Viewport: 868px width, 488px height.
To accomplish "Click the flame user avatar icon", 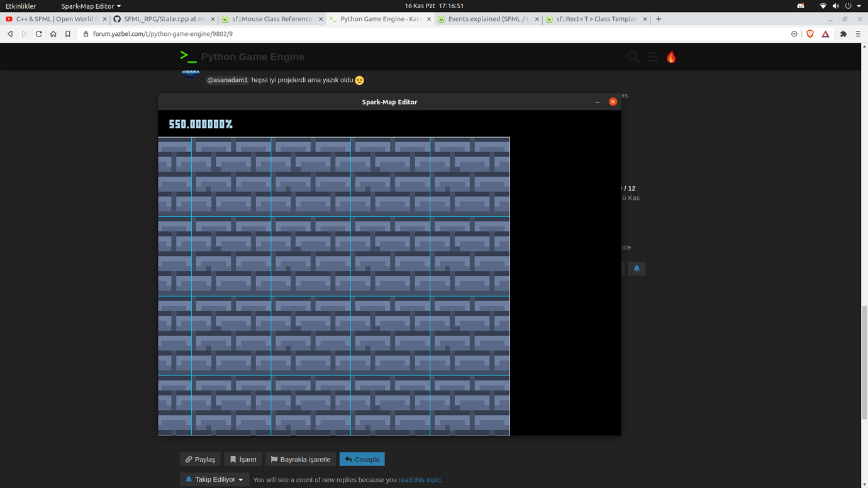I will 671,57.
